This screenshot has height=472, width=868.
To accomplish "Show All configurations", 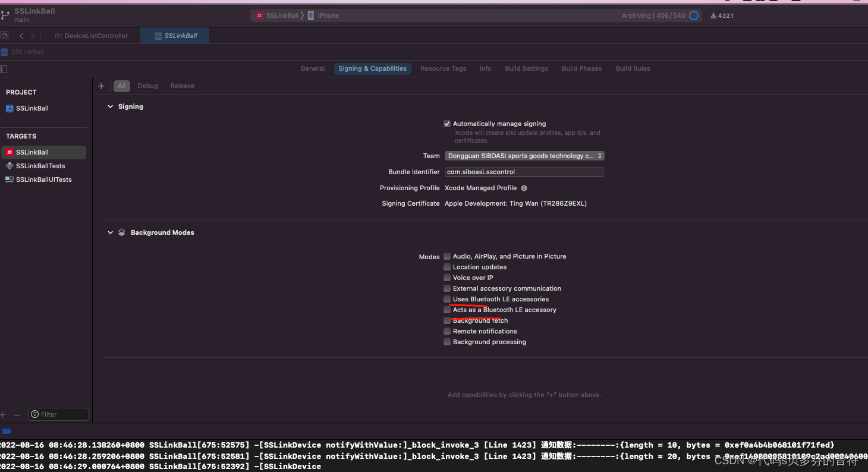I will coord(122,86).
